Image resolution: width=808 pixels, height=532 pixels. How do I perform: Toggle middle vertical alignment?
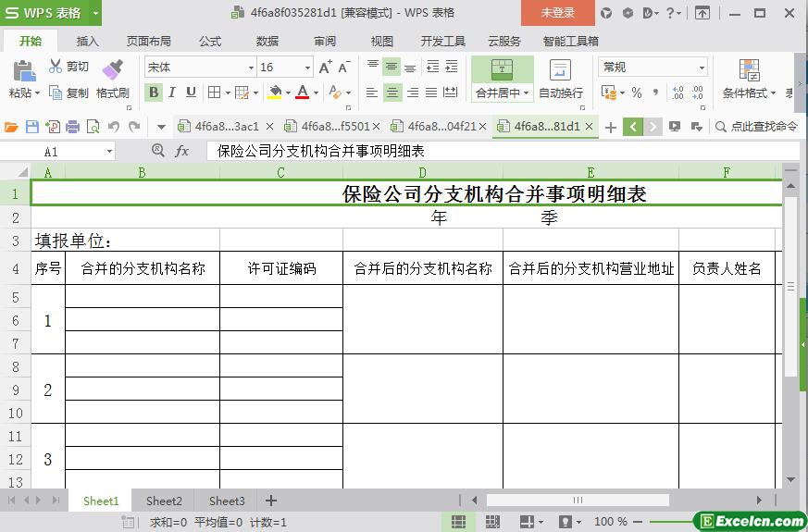click(x=392, y=67)
